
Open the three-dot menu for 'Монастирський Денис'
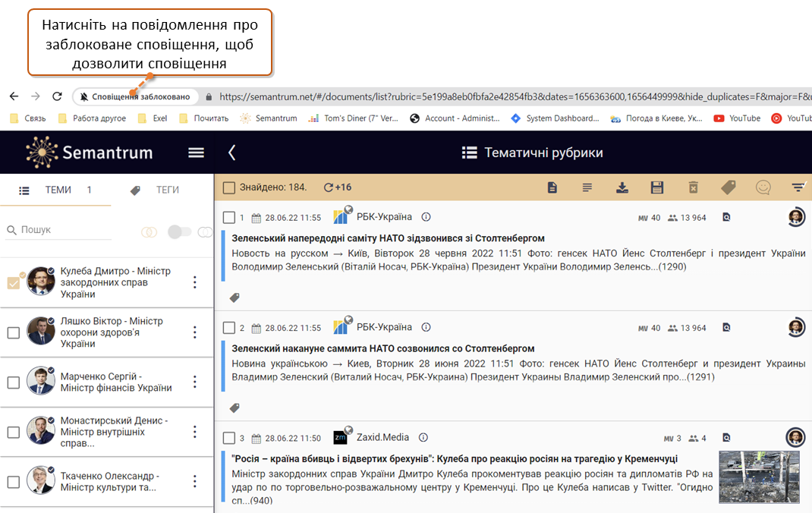(195, 432)
